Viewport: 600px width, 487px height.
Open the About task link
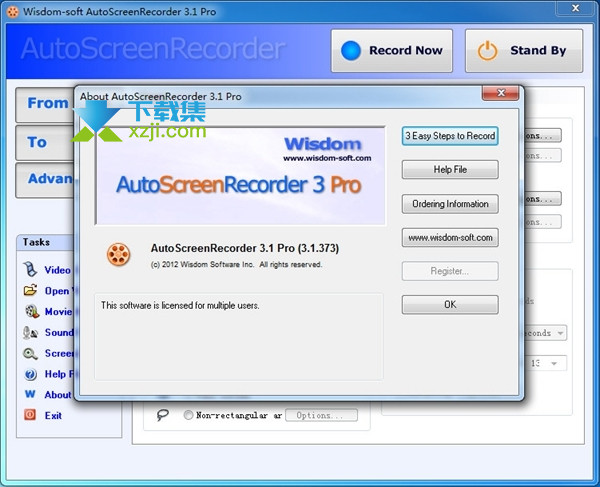(58, 395)
